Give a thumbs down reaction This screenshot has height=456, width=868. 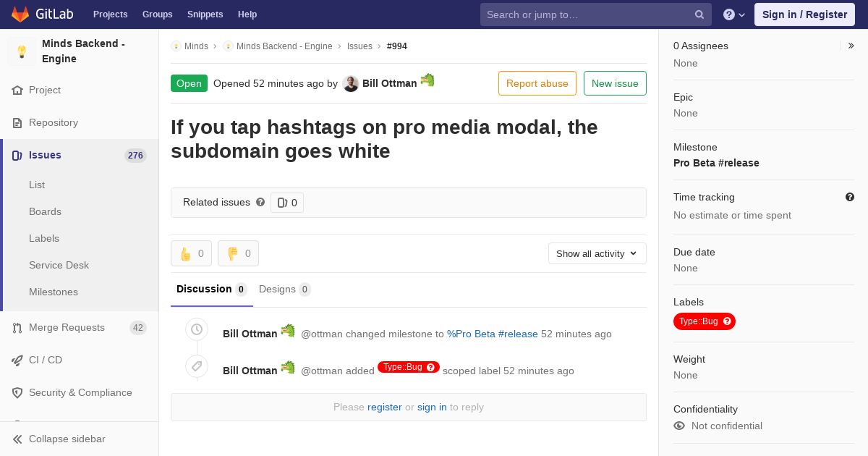238,253
